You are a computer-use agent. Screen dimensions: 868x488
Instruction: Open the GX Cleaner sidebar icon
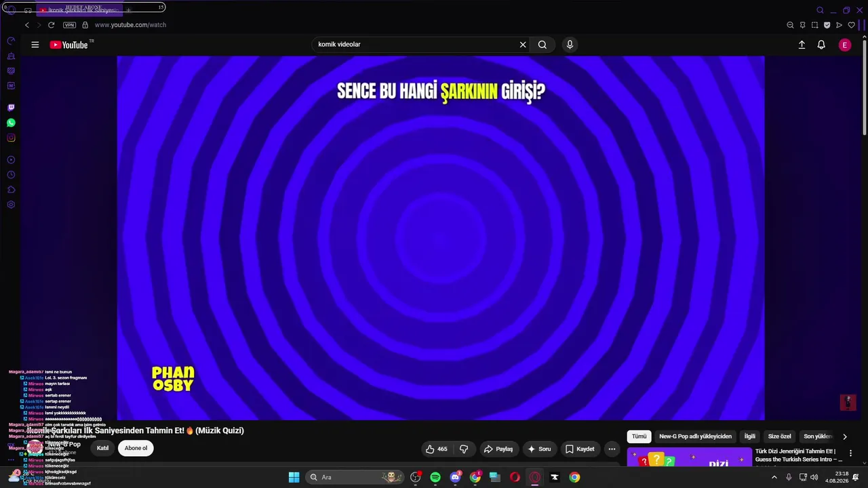pos(11,56)
